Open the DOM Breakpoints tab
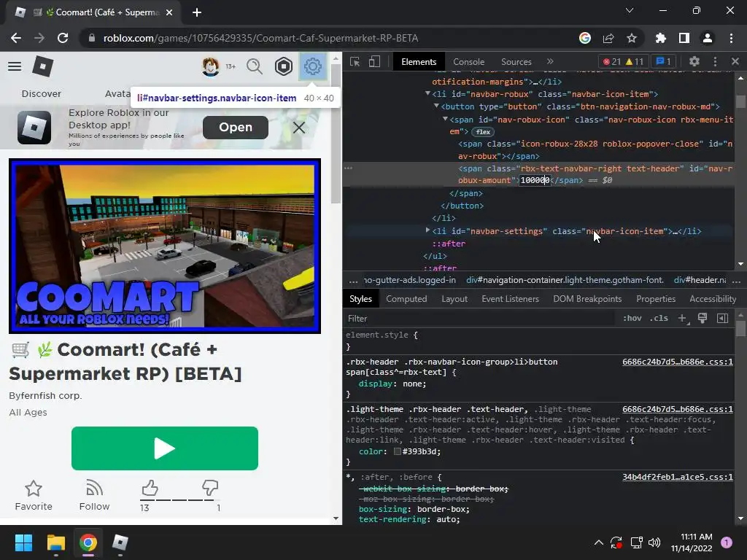 [x=587, y=299]
